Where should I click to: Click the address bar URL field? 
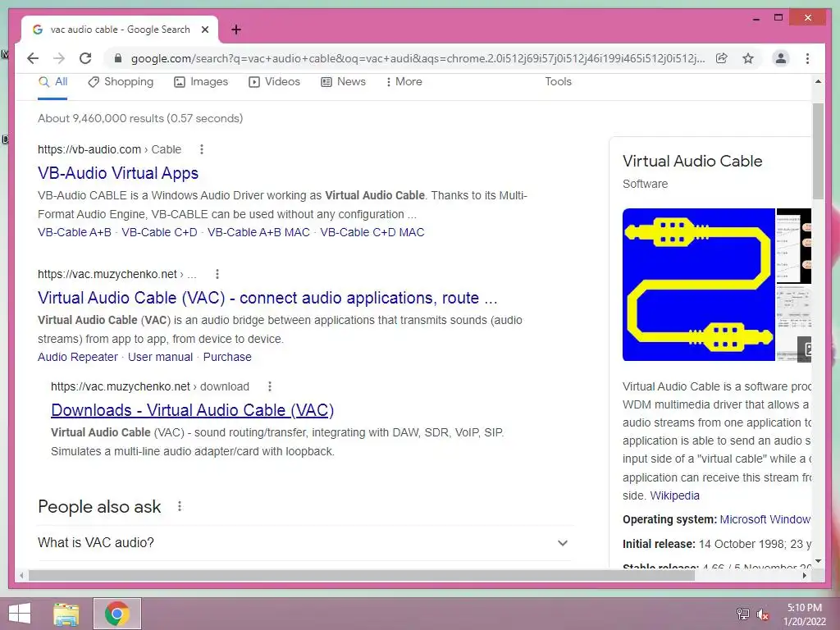pyautogui.click(x=418, y=58)
